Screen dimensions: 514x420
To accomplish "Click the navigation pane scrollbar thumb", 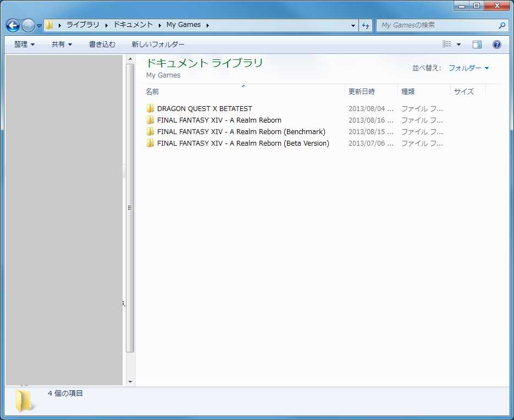I will tap(130, 208).
